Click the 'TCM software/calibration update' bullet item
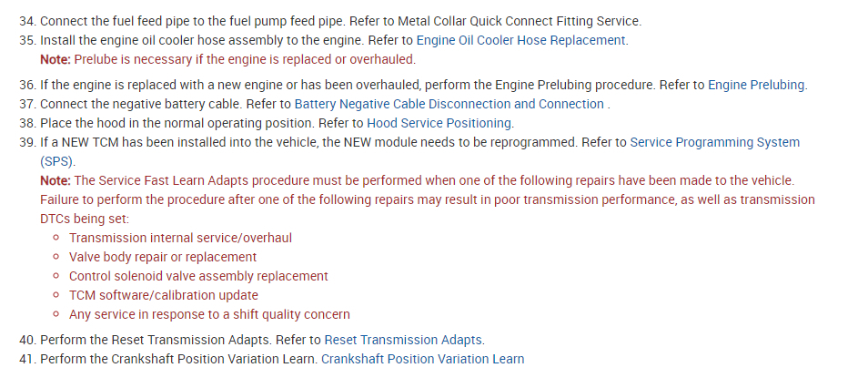 tap(164, 295)
